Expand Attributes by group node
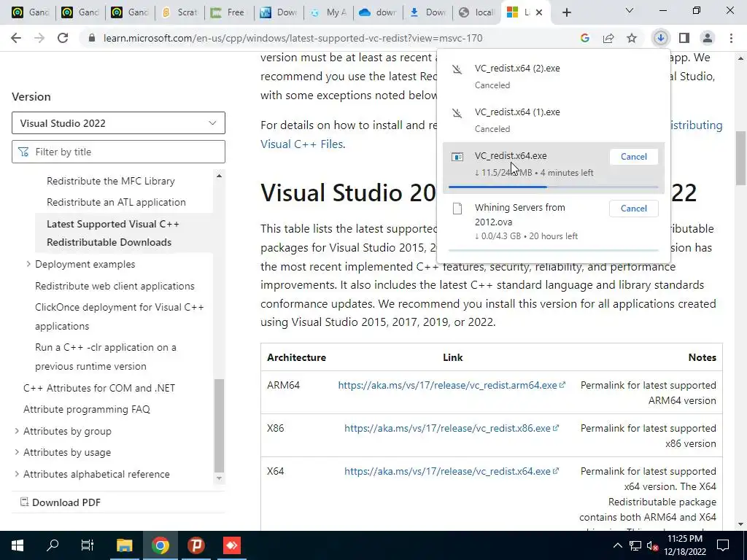 click(x=17, y=431)
